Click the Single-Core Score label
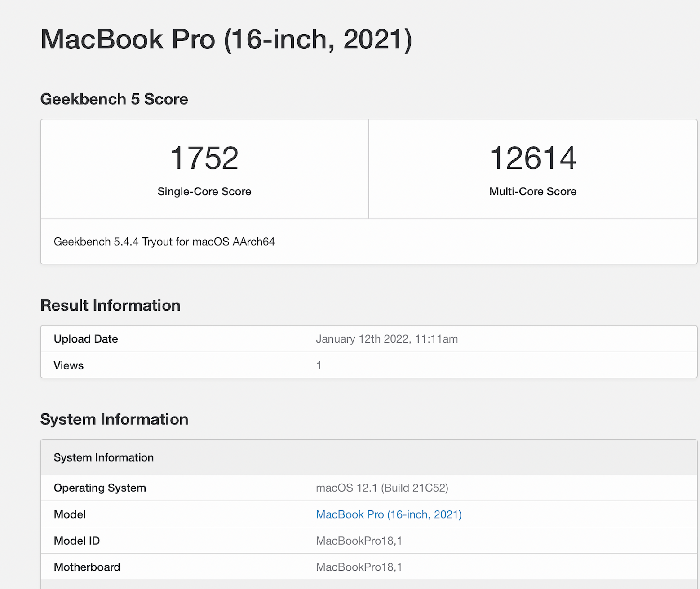 (x=204, y=192)
